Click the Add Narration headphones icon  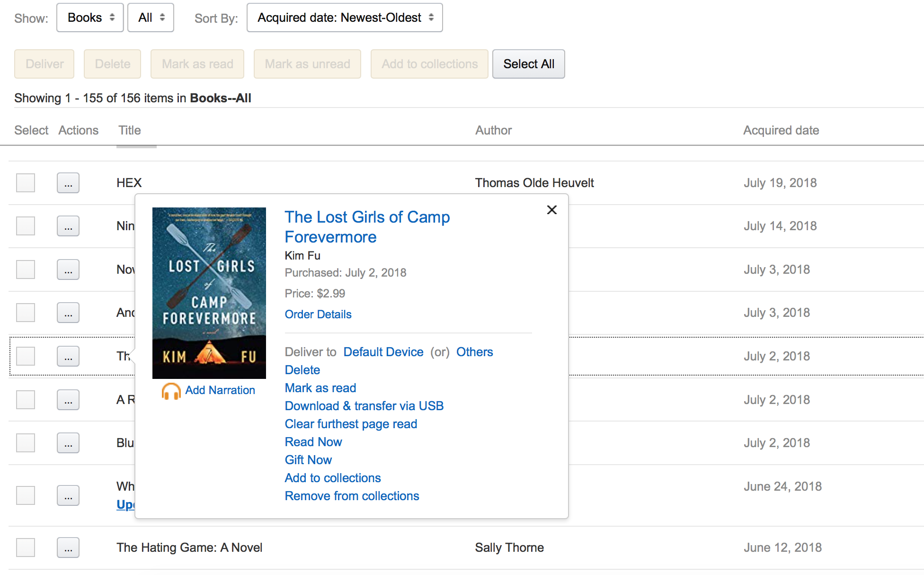(171, 391)
